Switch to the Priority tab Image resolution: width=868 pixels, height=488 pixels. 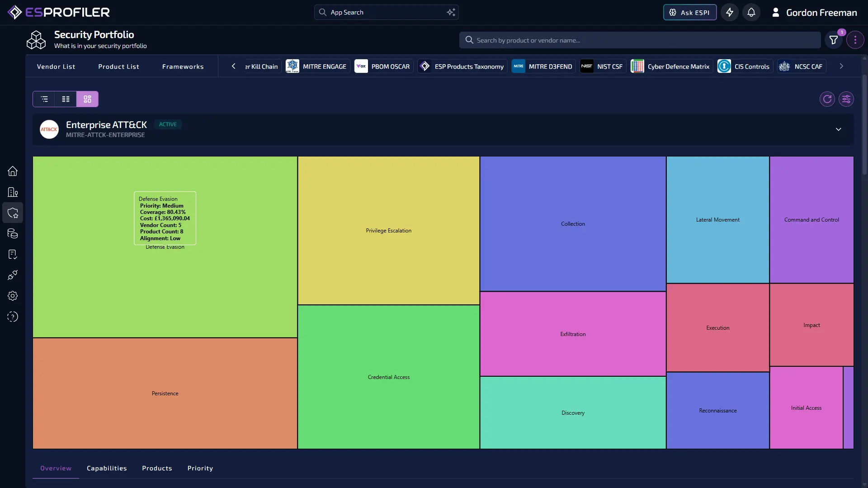200,468
